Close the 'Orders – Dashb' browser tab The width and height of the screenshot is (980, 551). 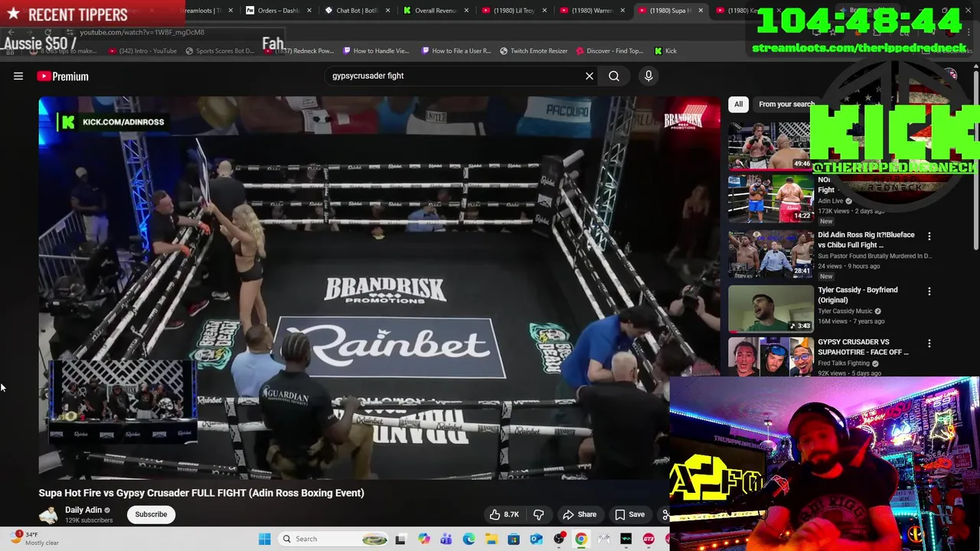point(309,11)
